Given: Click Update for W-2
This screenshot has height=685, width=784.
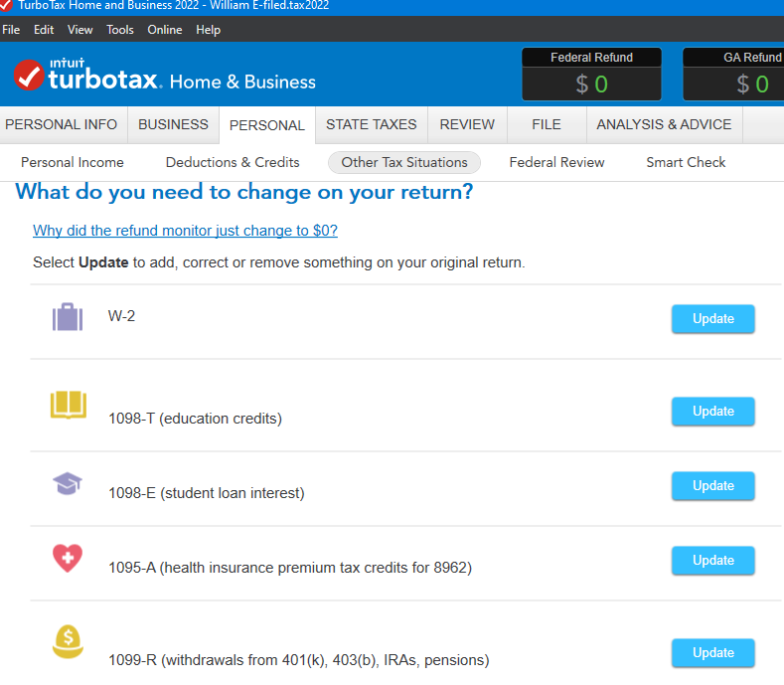Looking at the screenshot, I should (713, 319).
